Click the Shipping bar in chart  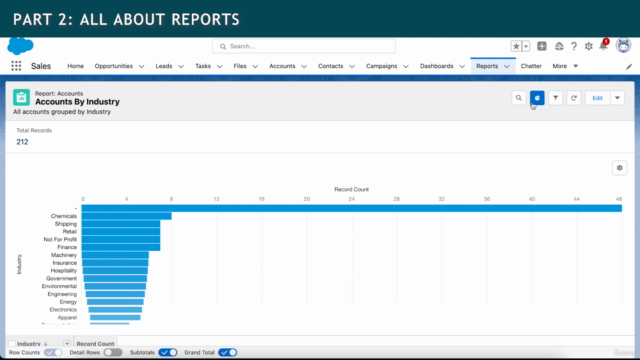coord(121,224)
